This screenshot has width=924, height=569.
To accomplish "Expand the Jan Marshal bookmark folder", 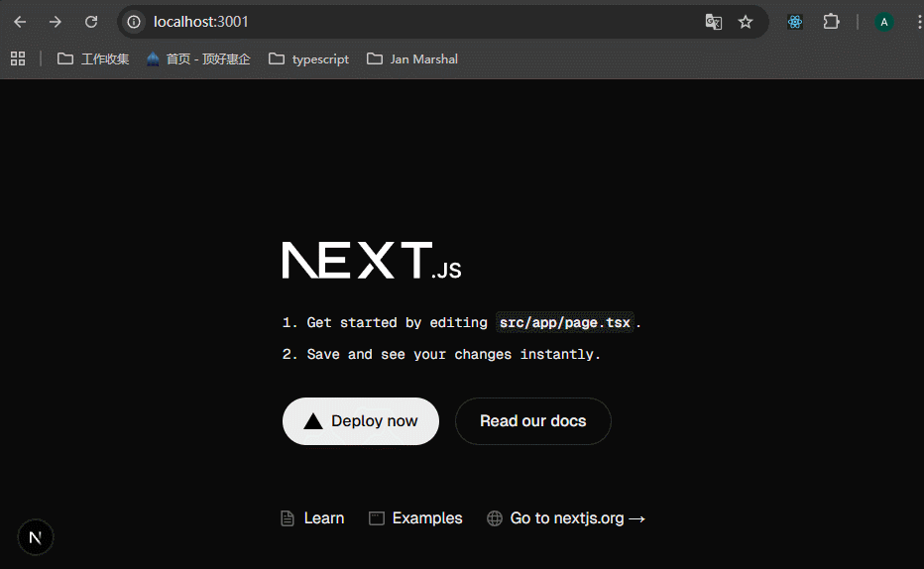I will coord(412,58).
